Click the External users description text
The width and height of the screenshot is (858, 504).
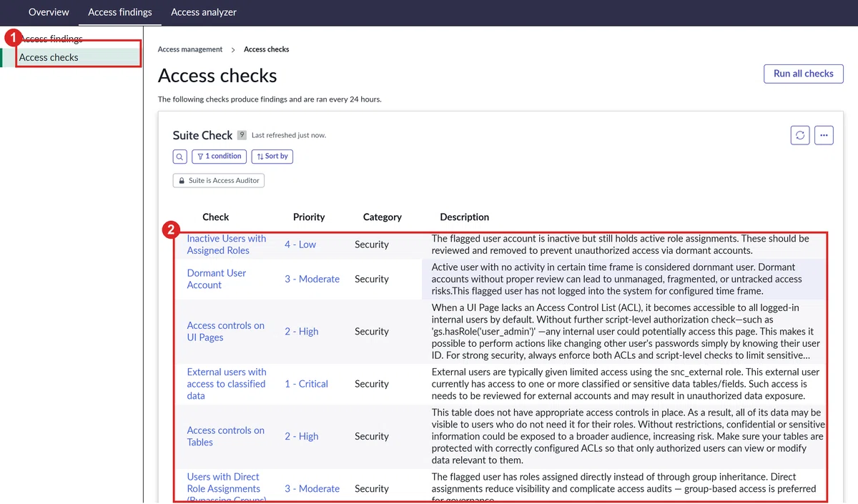tap(626, 384)
